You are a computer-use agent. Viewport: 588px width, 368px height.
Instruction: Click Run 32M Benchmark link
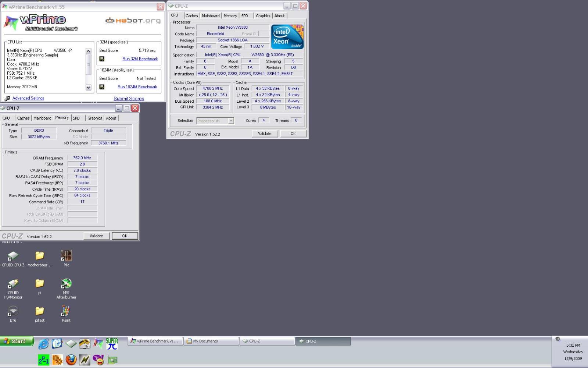pos(140,59)
